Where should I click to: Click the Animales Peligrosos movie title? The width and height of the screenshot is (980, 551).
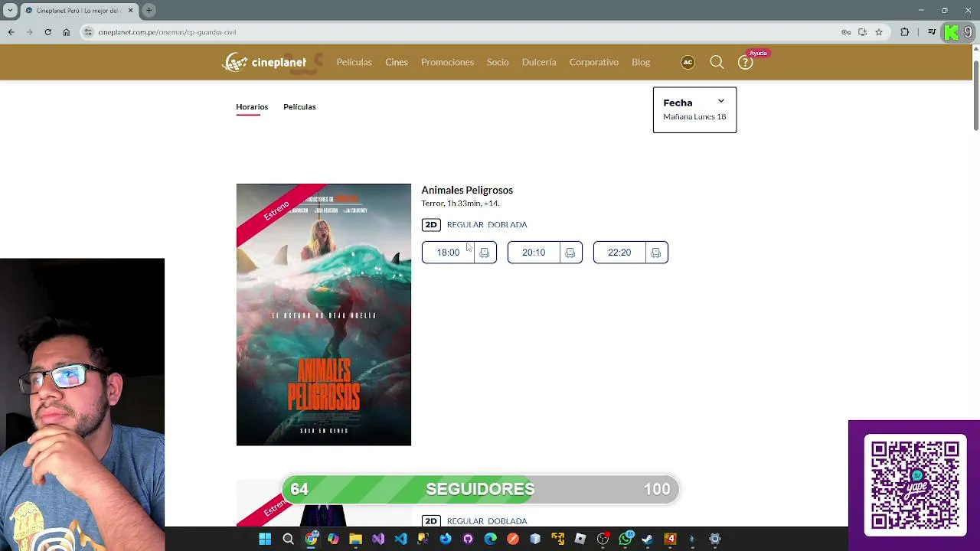click(x=467, y=190)
